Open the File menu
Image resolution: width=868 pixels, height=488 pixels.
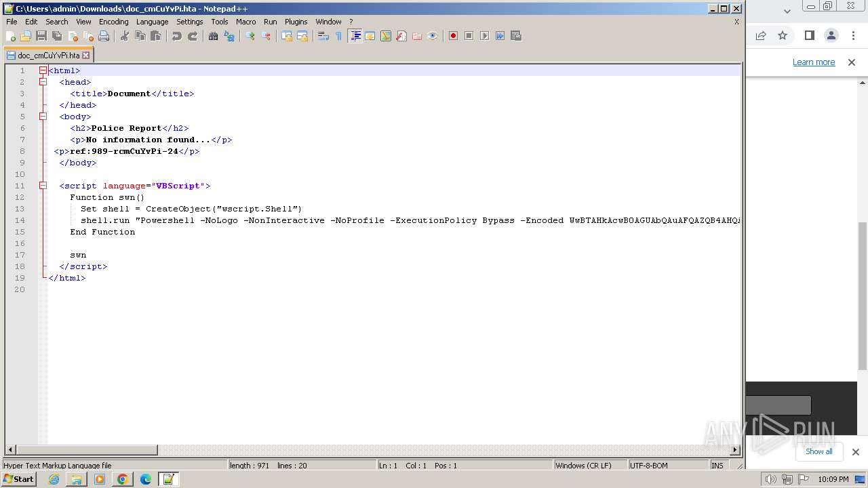[12, 22]
